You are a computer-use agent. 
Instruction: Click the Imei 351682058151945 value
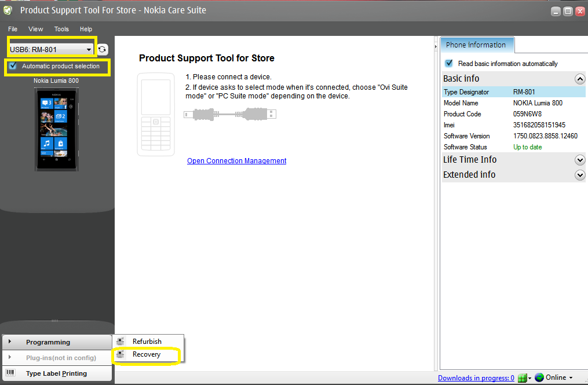539,125
